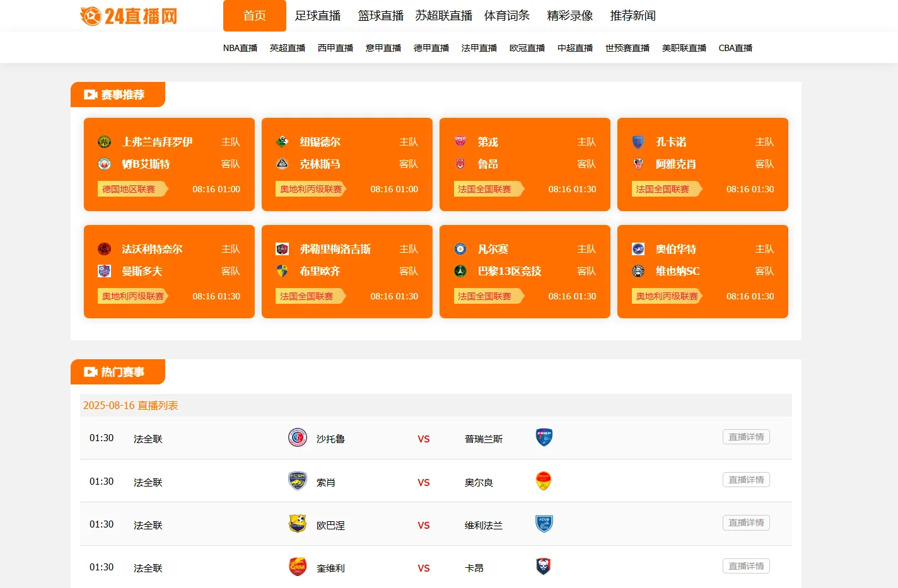Screen dimensions: 898x588
Task: Open the 苏超联直播 menu item
Action: pyautogui.click(x=444, y=16)
